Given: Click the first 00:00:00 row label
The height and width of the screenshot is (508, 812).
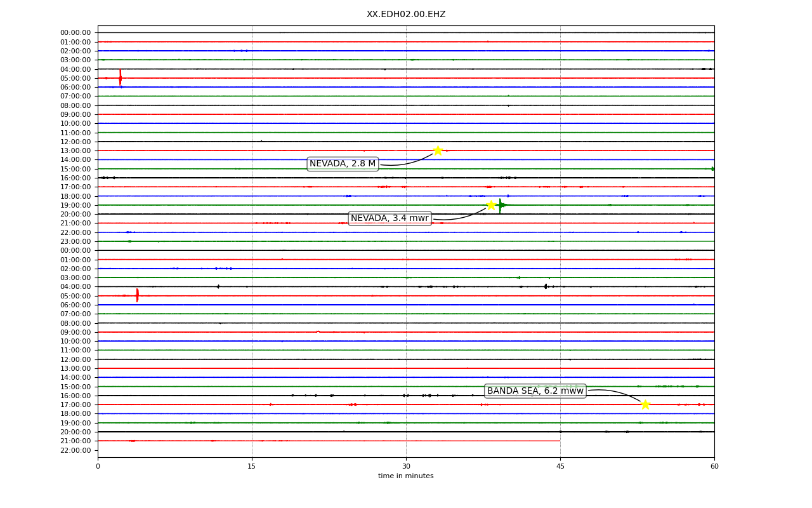Looking at the screenshot, I should pyautogui.click(x=75, y=32).
